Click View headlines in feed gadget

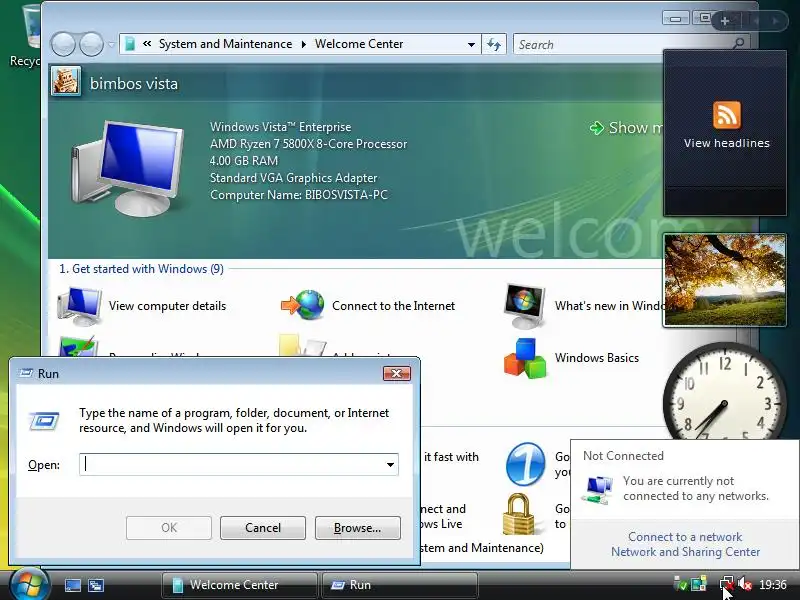727,143
